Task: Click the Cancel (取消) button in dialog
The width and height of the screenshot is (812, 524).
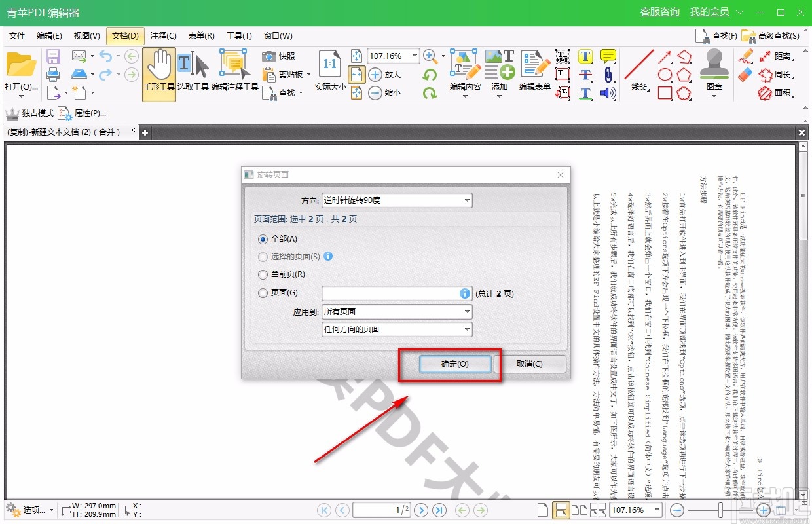Action: click(x=530, y=364)
